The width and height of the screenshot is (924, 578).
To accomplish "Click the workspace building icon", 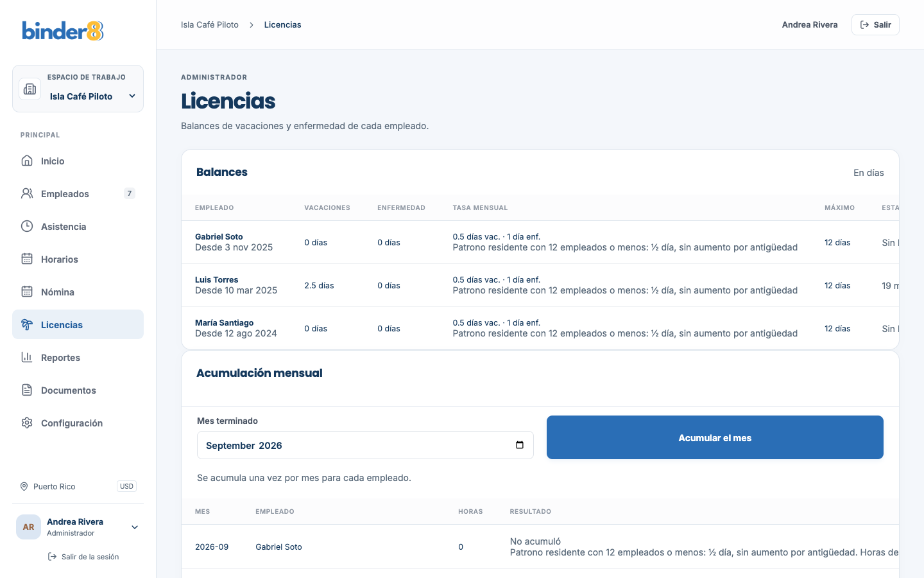I will [x=30, y=89].
